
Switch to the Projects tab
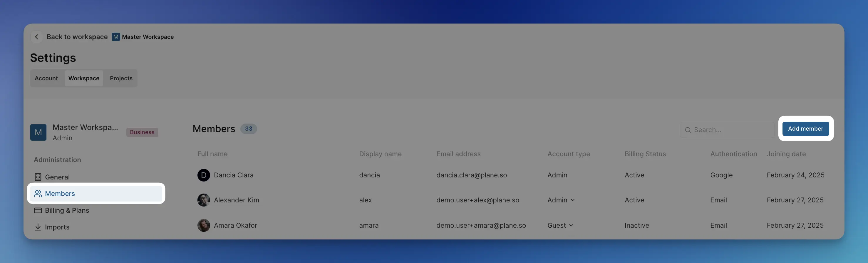121,78
